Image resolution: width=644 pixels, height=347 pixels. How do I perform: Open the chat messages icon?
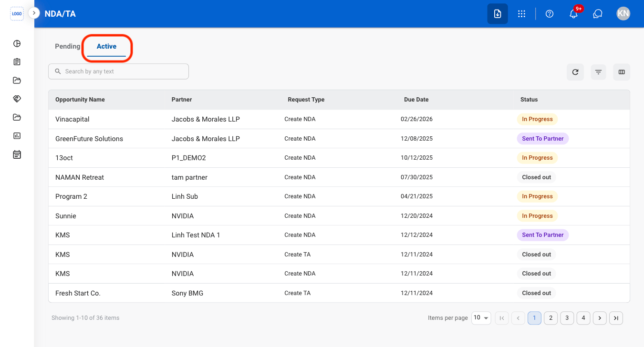pos(598,14)
